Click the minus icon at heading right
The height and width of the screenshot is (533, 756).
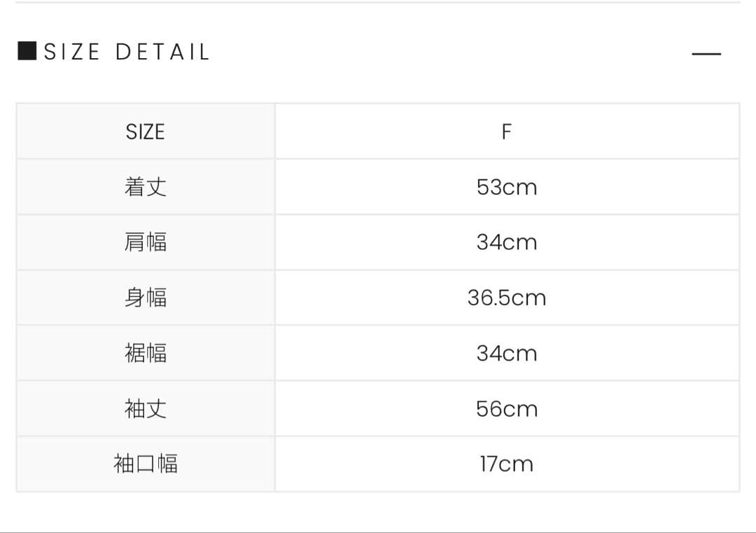click(x=706, y=54)
